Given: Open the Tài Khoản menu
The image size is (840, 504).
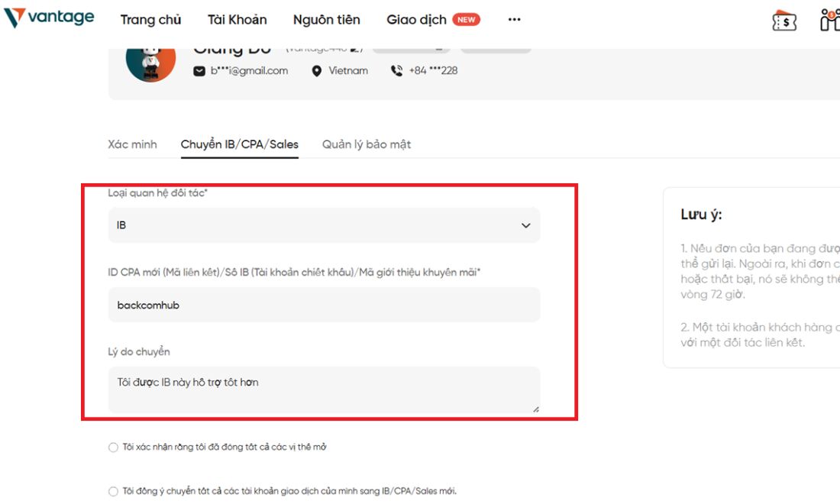Looking at the screenshot, I should point(237,20).
